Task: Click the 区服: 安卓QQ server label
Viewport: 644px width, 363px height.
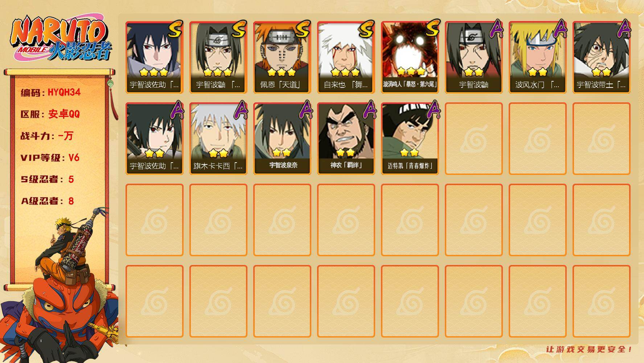Action: [50, 114]
